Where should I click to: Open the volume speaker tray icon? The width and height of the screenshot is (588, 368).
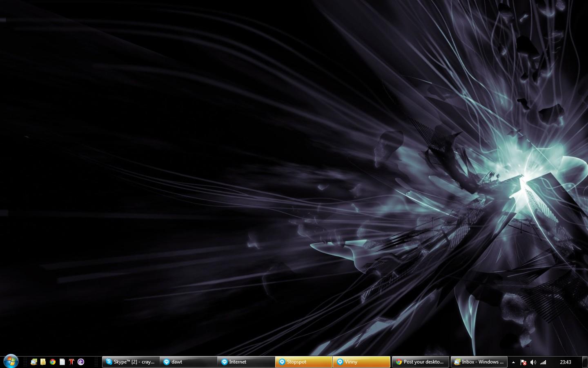533,362
